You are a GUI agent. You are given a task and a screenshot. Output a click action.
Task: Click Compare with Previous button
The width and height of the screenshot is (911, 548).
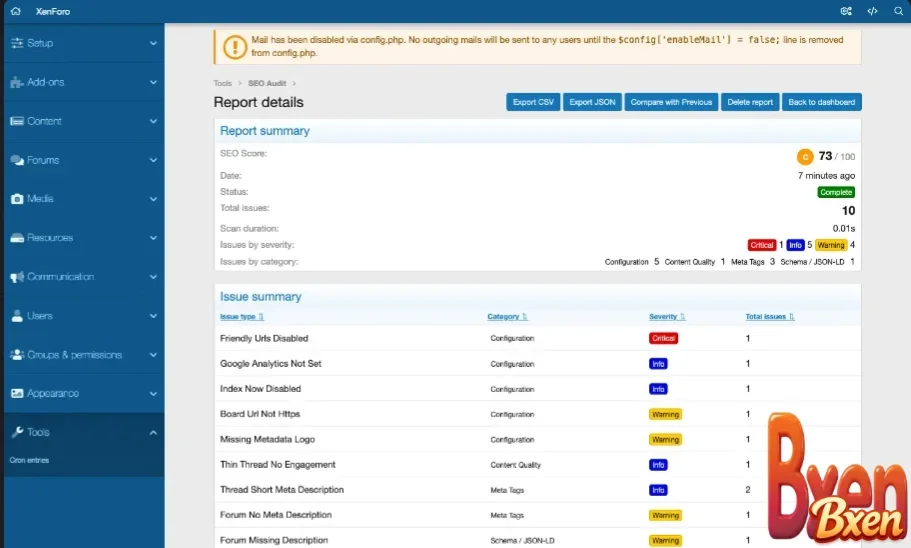pos(671,102)
